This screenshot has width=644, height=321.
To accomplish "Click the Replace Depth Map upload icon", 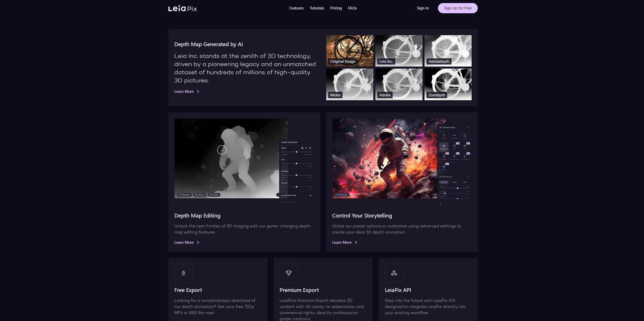I will coord(310,195).
